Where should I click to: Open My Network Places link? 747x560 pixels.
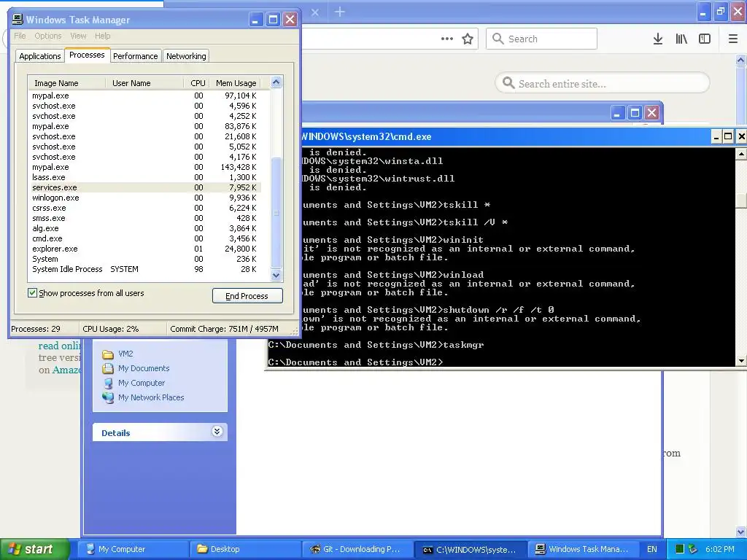point(151,397)
